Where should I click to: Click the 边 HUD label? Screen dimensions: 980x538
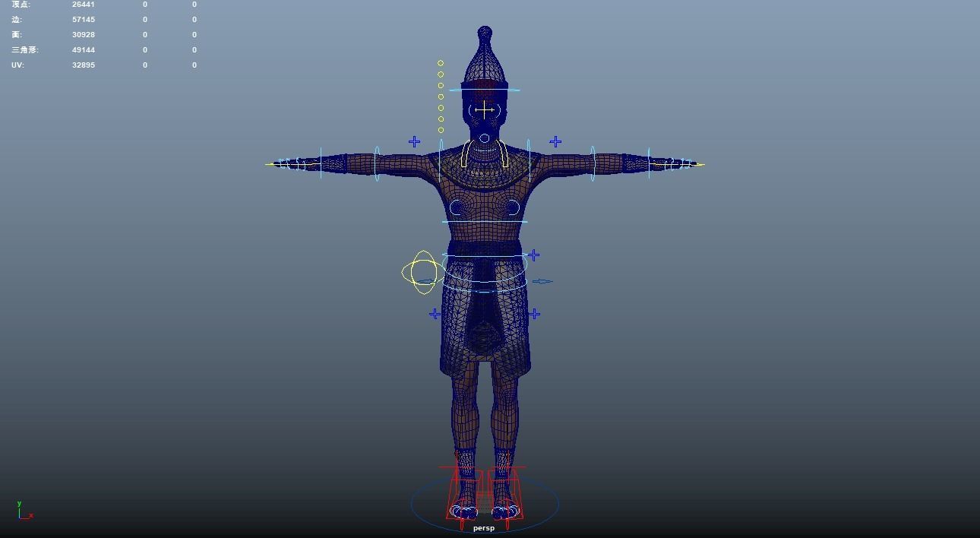(x=17, y=20)
